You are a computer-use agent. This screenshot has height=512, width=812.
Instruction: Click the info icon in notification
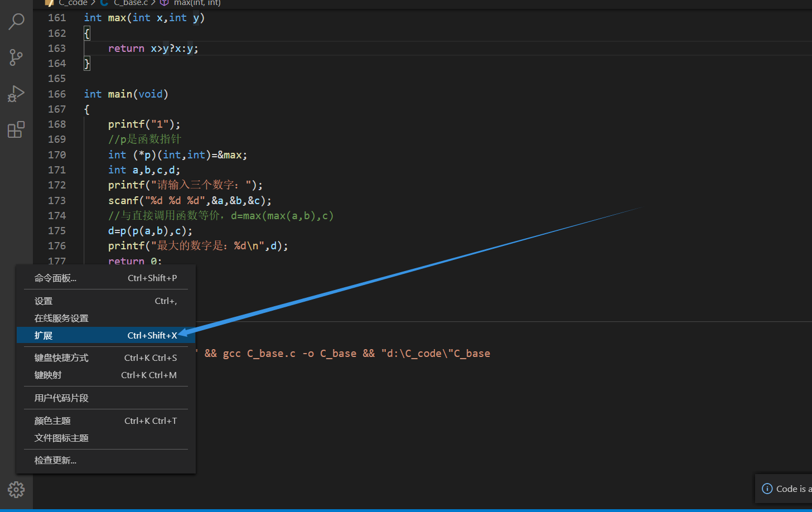(x=767, y=489)
